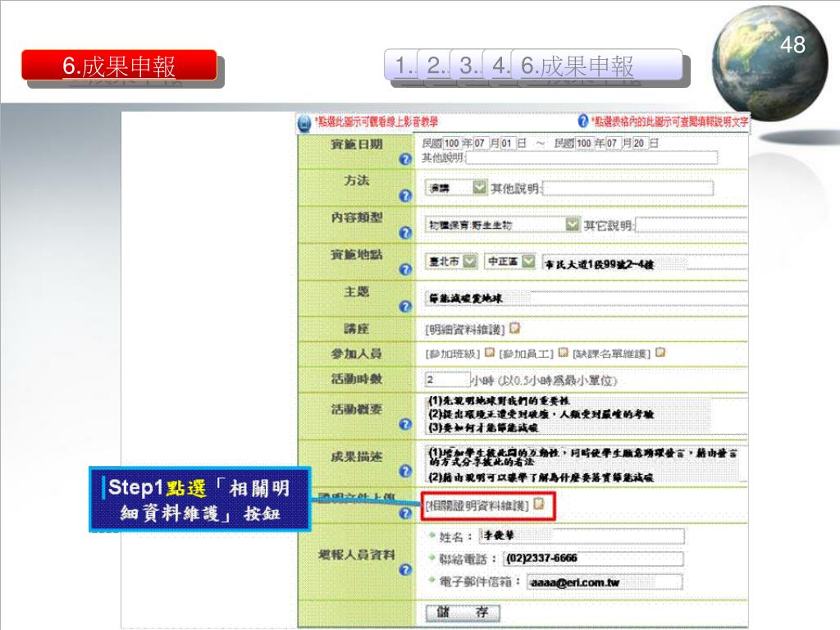This screenshot has width=840, height=630.
Task: Open the 相關證明資料維護 link
Action: pyautogui.click(x=477, y=505)
